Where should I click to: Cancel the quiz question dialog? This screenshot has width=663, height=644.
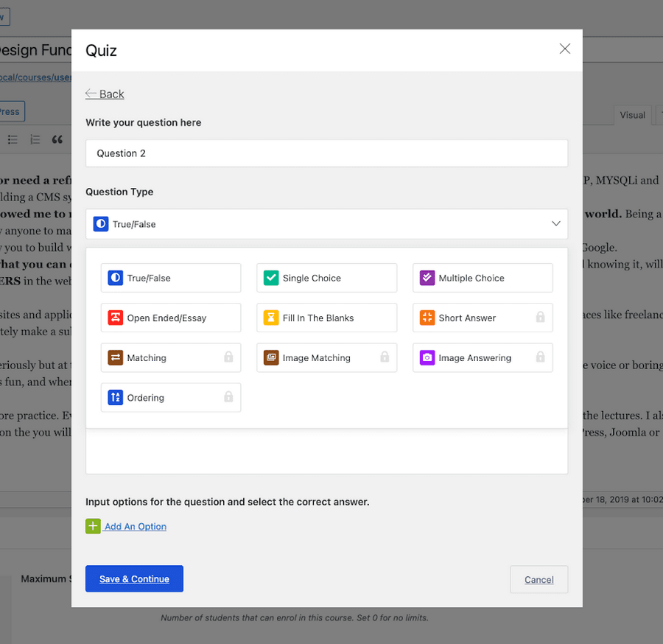539,580
